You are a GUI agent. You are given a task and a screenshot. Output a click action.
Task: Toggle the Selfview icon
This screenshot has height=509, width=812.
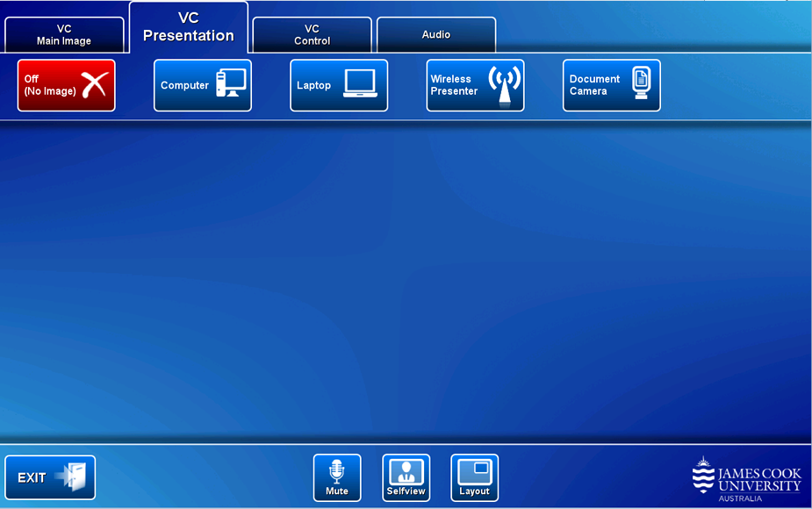pyautogui.click(x=406, y=478)
